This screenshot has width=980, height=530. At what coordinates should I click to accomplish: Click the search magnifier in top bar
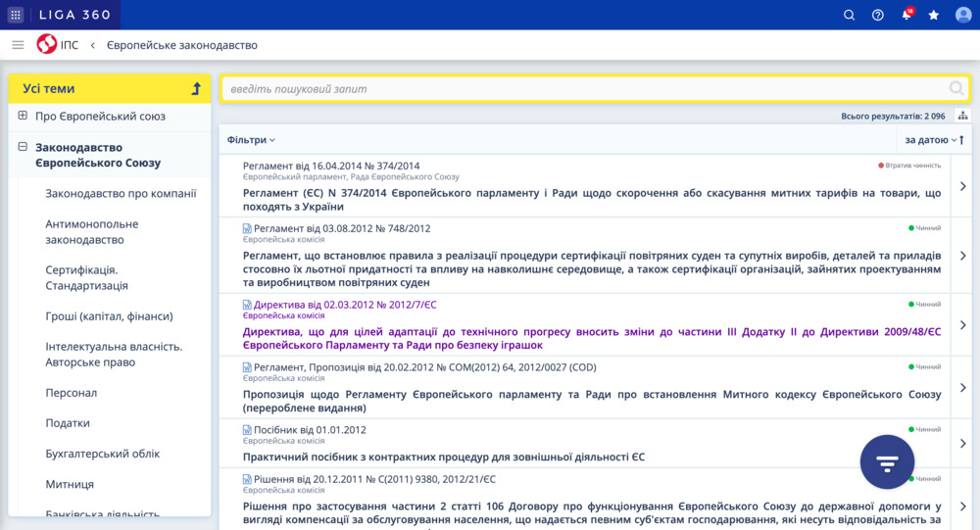click(x=850, y=15)
